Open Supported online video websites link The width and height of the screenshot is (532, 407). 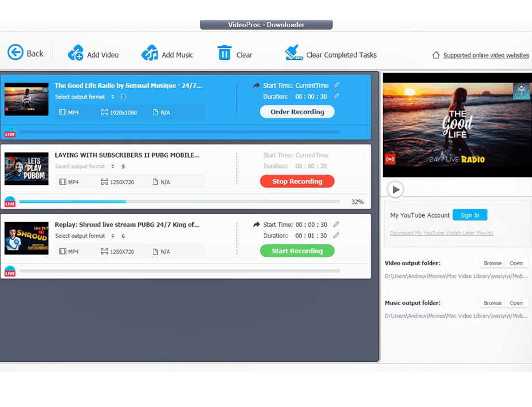coord(486,55)
